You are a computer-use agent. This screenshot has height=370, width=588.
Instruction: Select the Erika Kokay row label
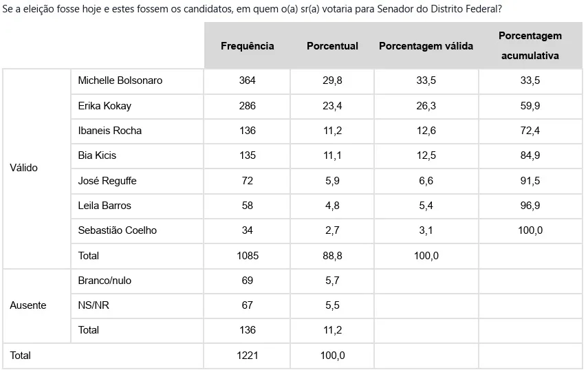(x=105, y=106)
